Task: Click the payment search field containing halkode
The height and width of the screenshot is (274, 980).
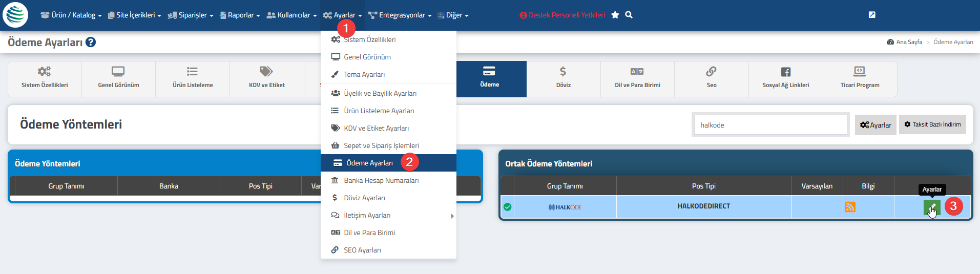Action: [x=770, y=125]
